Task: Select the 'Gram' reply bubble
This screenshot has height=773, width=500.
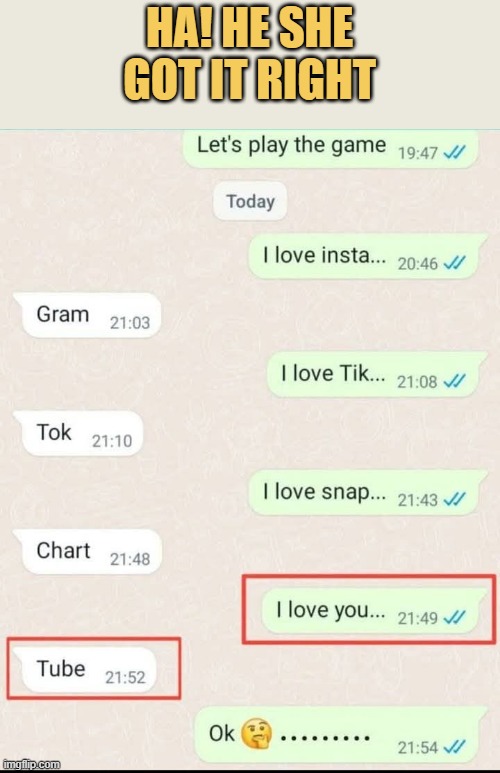Action: (88, 316)
